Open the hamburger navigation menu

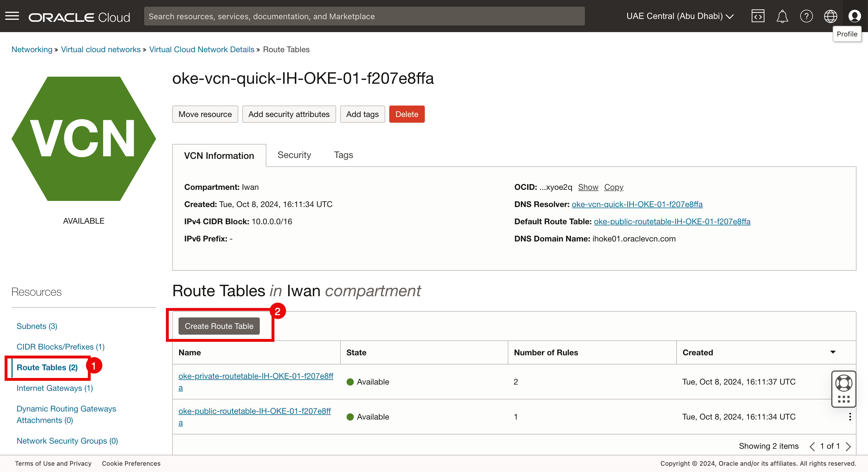click(12, 16)
